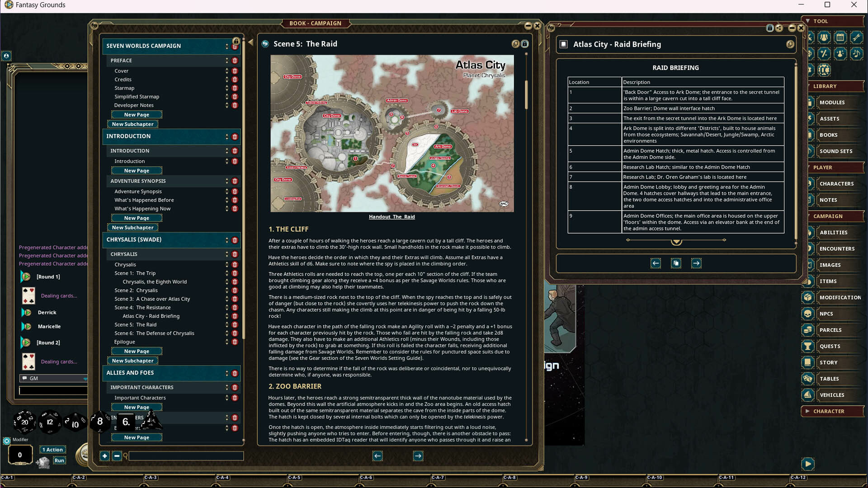Image resolution: width=868 pixels, height=488 pixels.
Task: Toggle the edit lock on Scene 5: The Raid
Action: [524, 44]
